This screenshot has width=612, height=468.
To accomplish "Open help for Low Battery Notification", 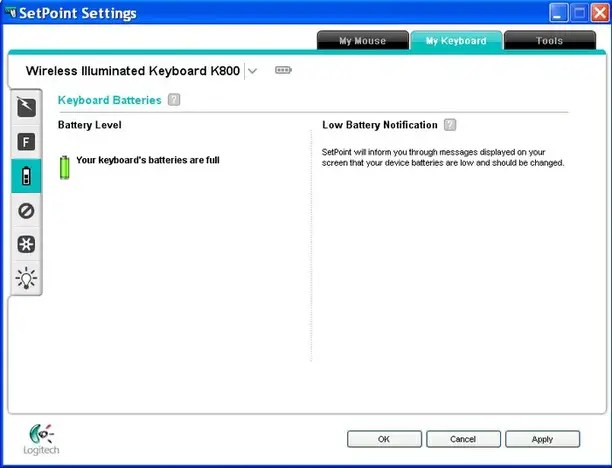I will (450, 125).
